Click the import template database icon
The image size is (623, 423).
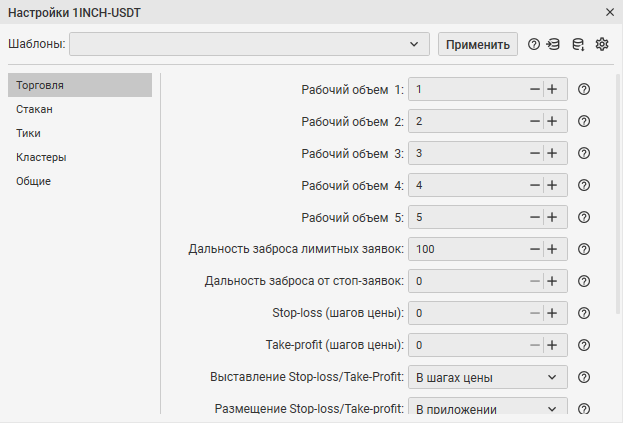pos(553,44)
